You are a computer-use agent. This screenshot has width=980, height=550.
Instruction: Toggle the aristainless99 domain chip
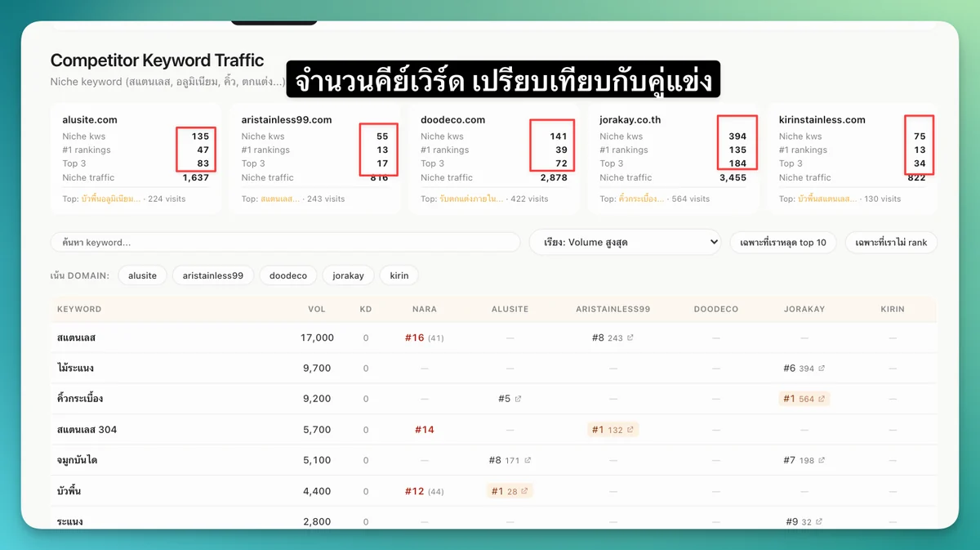click(x=213, y=275)
